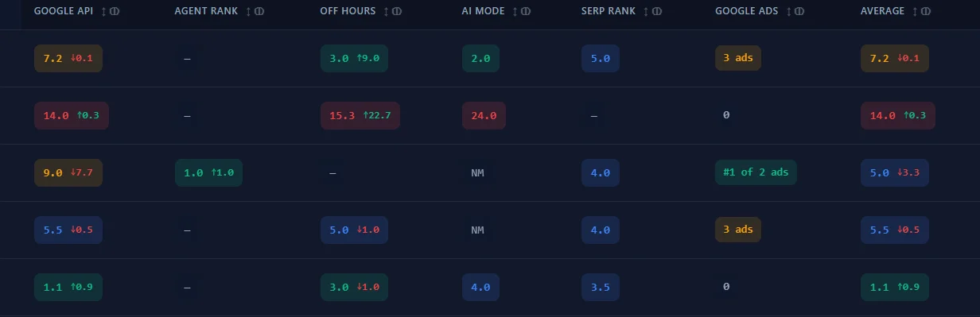Click sort arrows next to GOOGLE ADS
This screenshot has height=317, width=980.
788,11
